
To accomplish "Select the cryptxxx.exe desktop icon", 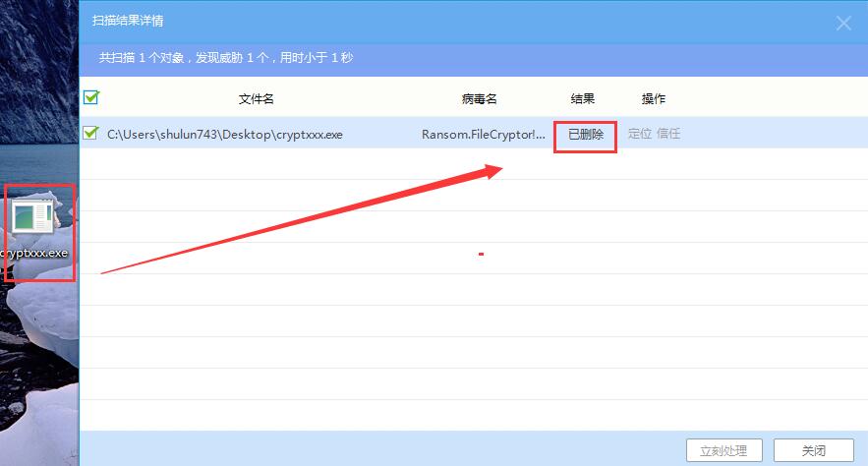I will click(x=33, y=216).
